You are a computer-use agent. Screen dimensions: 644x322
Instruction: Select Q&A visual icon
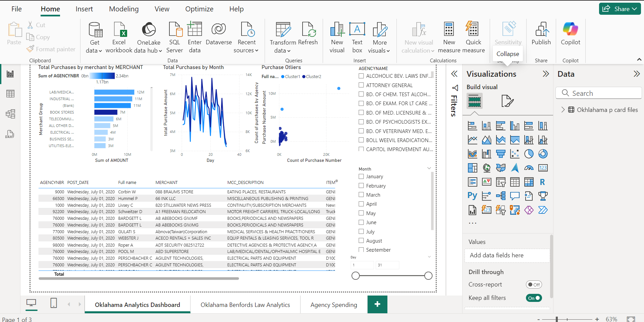[515, 196]
